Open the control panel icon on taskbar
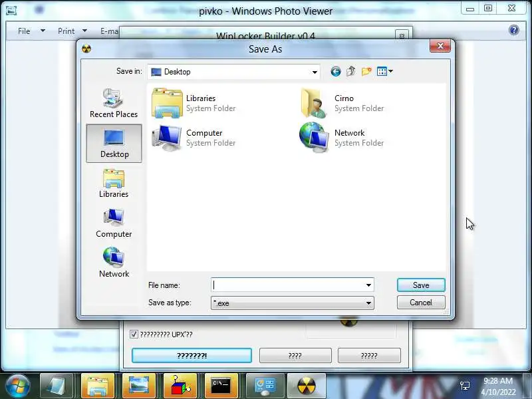Image resolution: width=532 pixels, height=399 pixels. (x=265, y=386)
